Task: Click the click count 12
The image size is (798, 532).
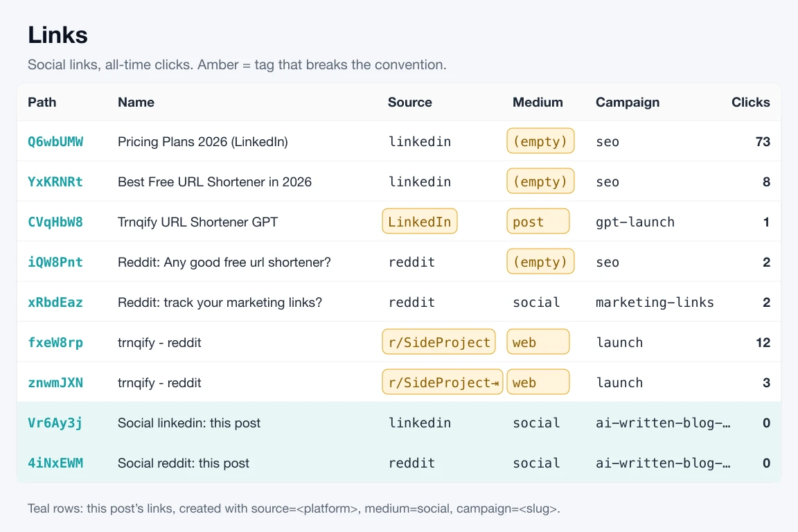Action: (x=763, y=343)
